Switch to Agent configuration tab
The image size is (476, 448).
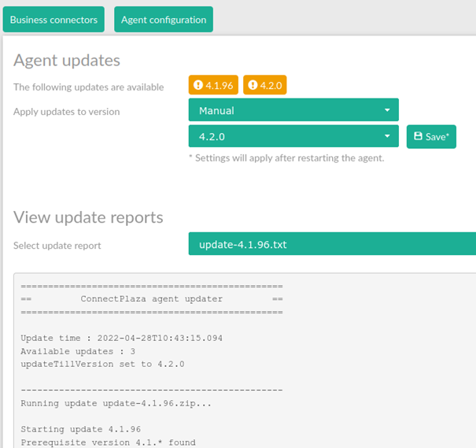164,20
